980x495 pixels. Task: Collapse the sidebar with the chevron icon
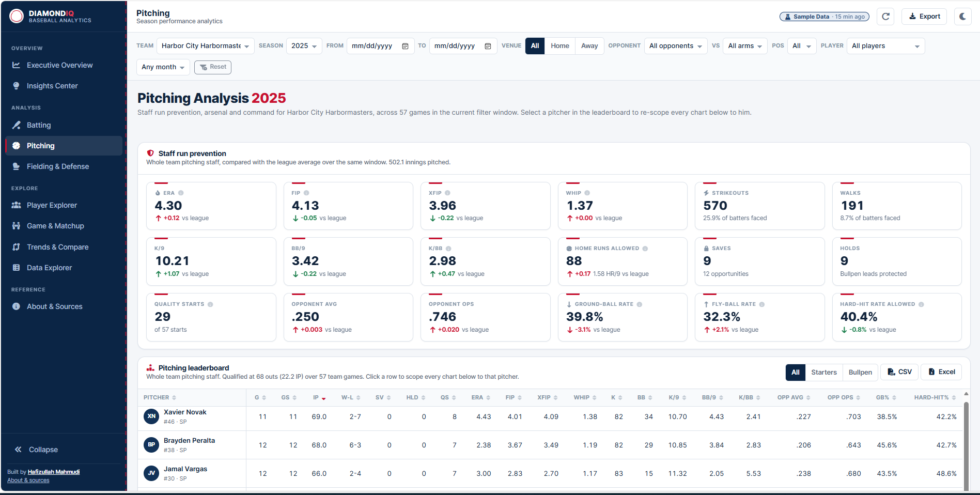(18, 450)
